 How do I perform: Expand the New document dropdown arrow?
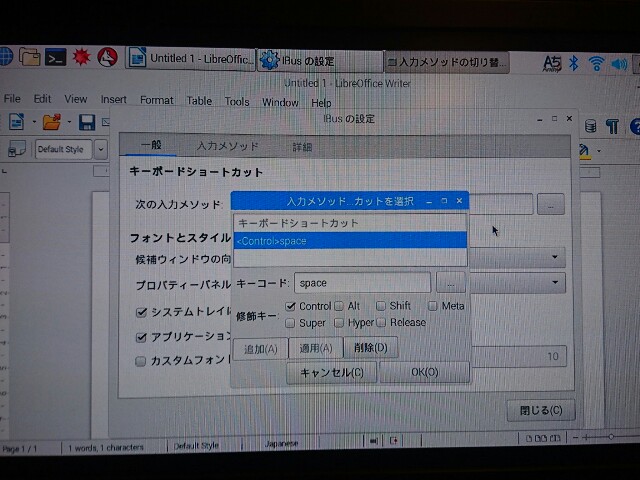[34, 122]
